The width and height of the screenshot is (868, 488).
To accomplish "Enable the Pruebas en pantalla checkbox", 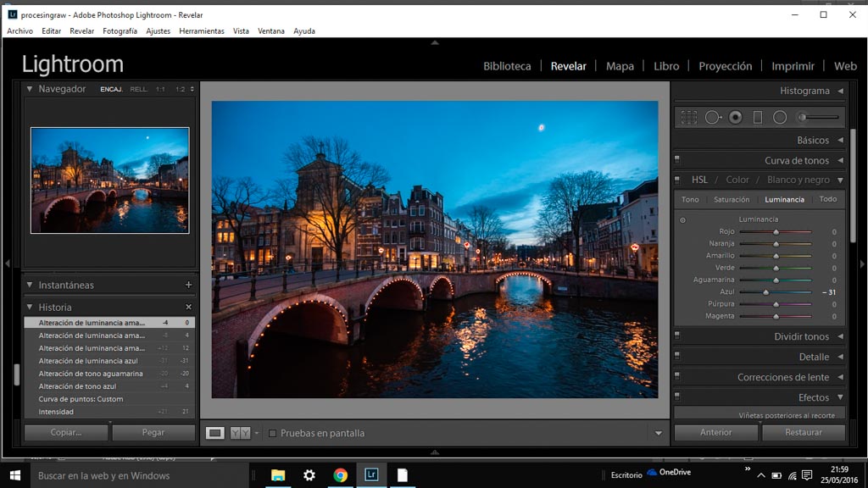I will coord(272,433).
